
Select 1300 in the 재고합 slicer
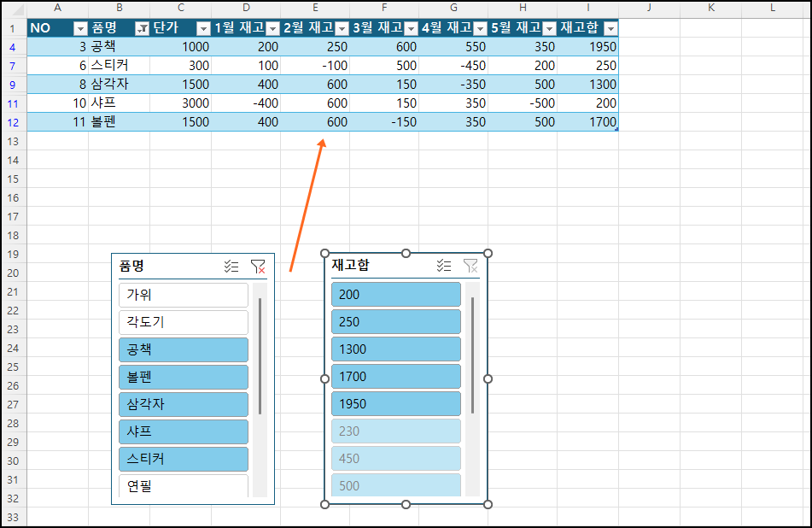(396, 349)
